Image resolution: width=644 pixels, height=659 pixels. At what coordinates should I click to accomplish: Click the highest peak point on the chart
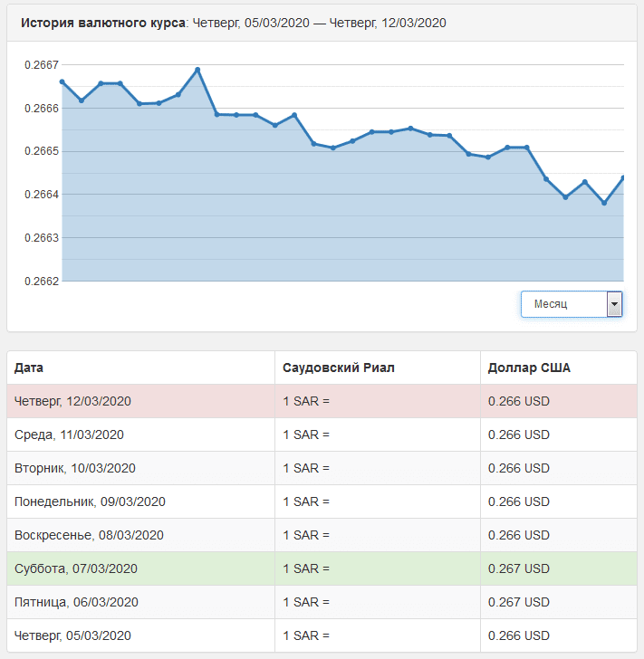197,70
